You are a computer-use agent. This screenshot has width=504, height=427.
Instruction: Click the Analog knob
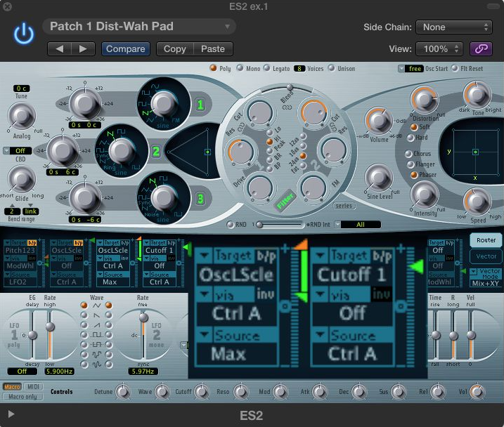click(22, 116)
